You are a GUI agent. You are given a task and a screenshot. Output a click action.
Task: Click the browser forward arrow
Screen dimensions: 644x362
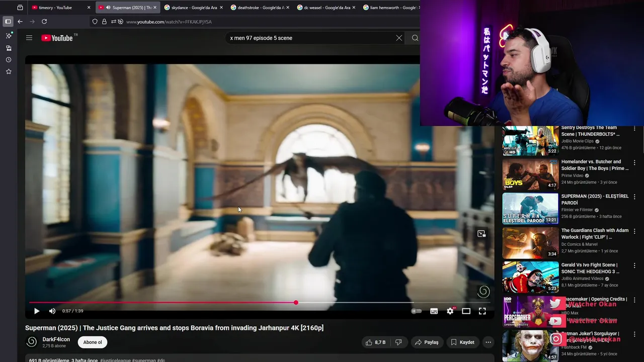click(32, 22)
